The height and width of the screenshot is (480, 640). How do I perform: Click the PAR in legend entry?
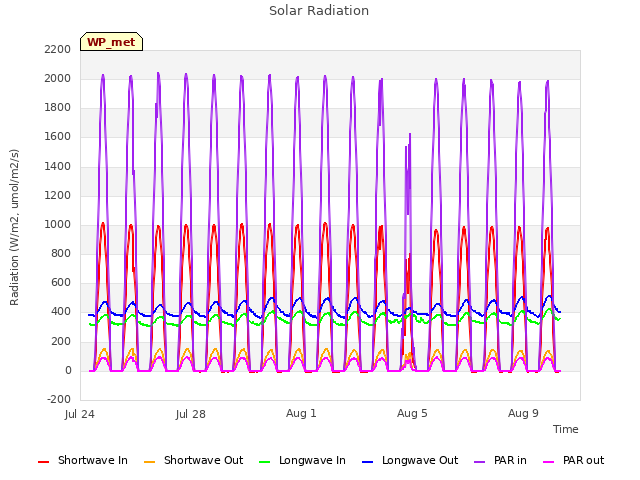500,460
